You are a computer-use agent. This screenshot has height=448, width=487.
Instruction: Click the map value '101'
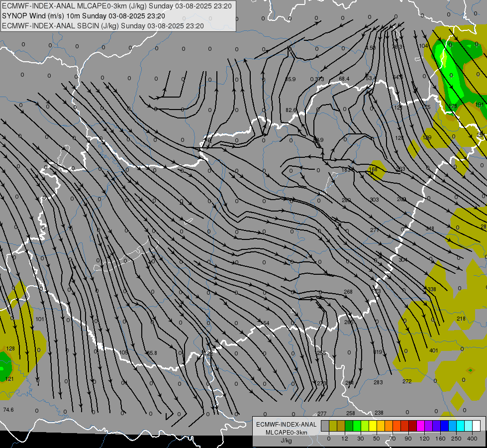[x=40, y=319]
